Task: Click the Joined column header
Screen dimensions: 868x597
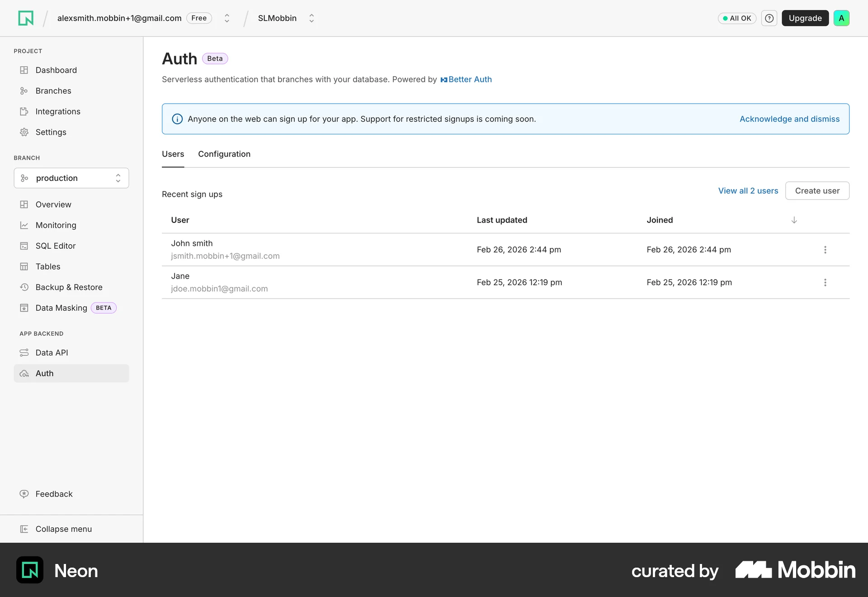Action: 660,220
